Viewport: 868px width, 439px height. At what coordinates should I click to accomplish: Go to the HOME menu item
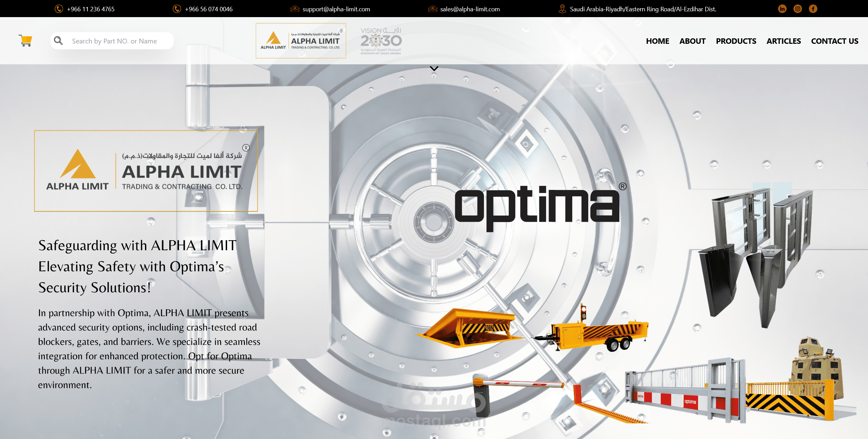657,41
